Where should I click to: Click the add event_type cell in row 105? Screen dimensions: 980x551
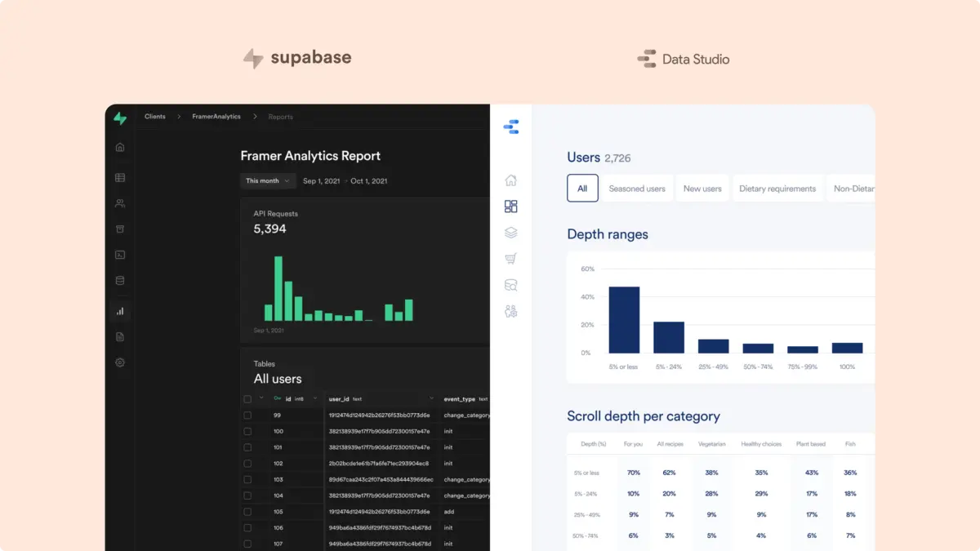[x=448, y=512]
